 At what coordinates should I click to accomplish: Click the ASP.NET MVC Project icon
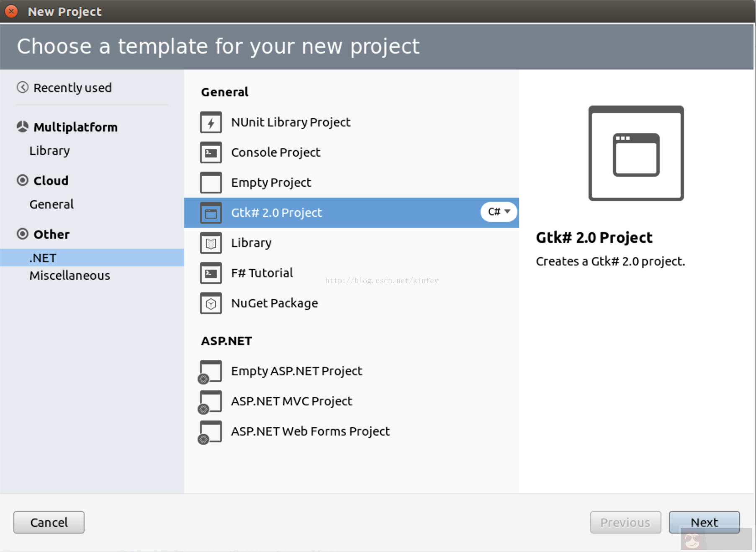(x=210, y=402)
